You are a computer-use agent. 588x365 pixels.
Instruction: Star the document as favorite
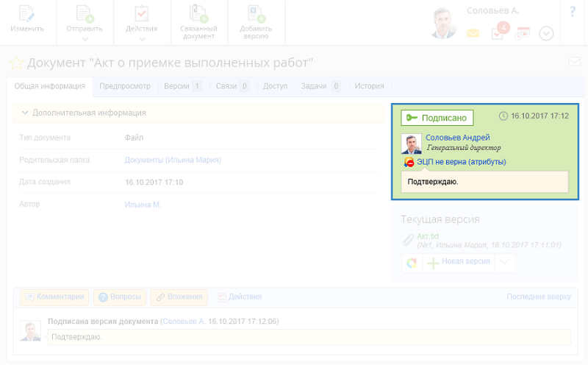tap(15, 63)
